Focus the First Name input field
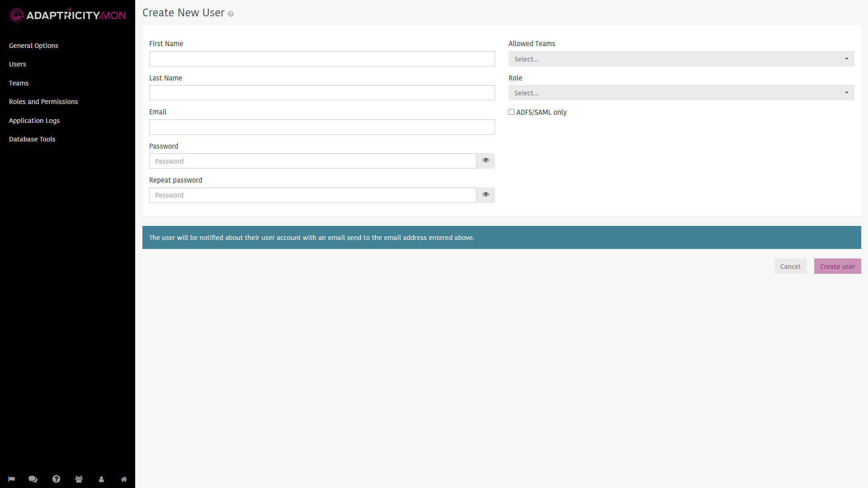This screenshot has height=488, width=868. click(x=322, y=59)
